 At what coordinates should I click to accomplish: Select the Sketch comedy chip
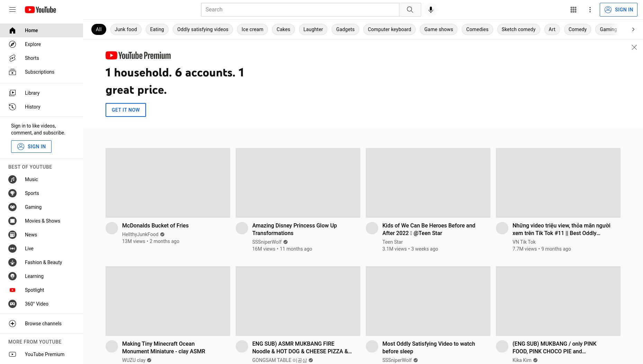[518, 29]
